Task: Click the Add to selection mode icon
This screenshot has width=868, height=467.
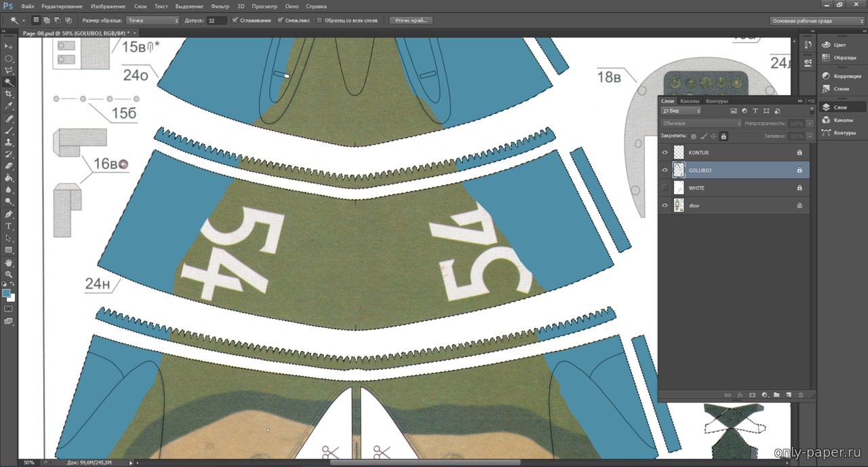Action: (47, 20)
